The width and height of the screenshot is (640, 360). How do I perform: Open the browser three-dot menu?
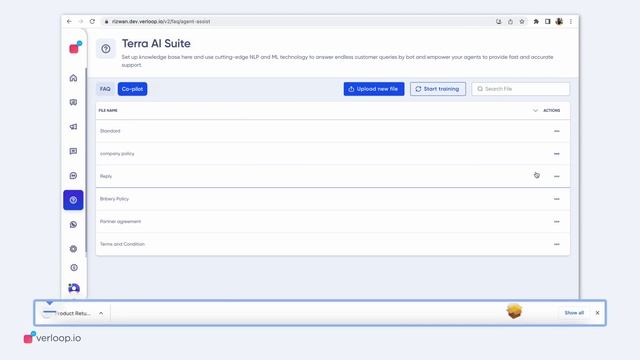coord(571,22)
